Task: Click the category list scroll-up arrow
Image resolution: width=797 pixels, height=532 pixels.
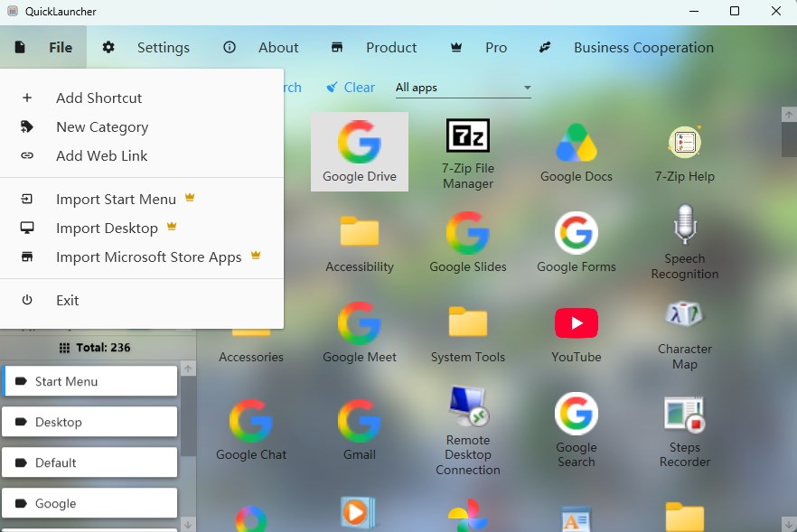Action: [x=188, y=369]
